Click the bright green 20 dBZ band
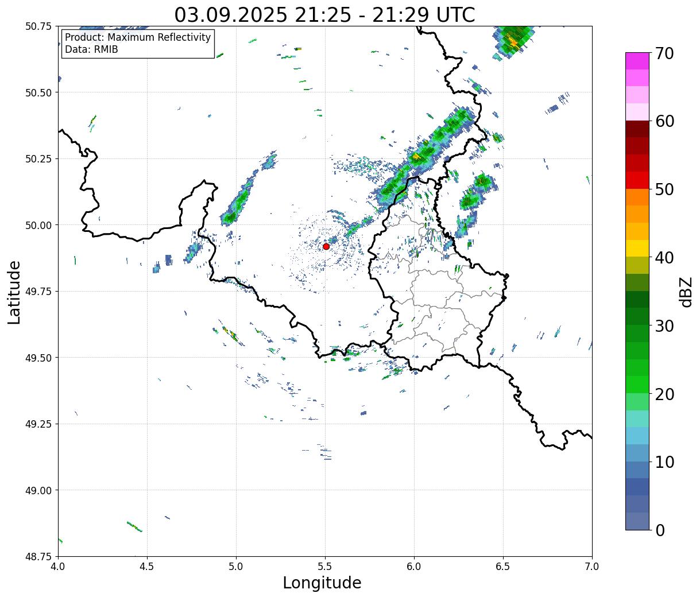 pos(637,385)
